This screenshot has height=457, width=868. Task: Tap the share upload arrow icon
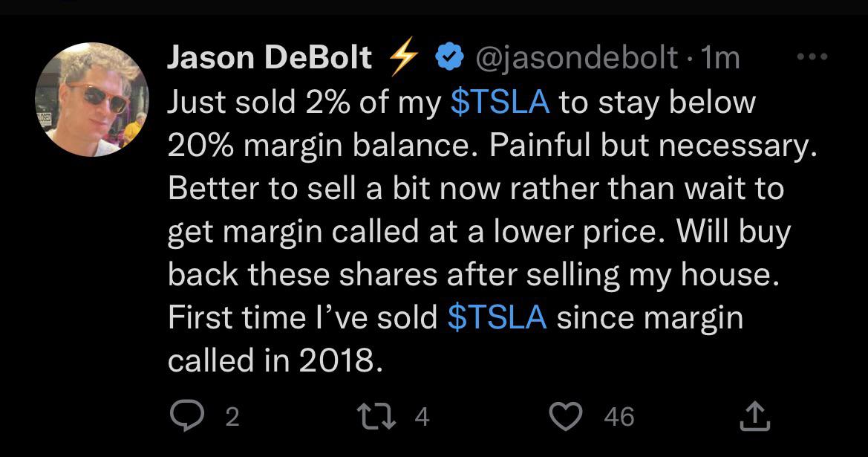756,416
